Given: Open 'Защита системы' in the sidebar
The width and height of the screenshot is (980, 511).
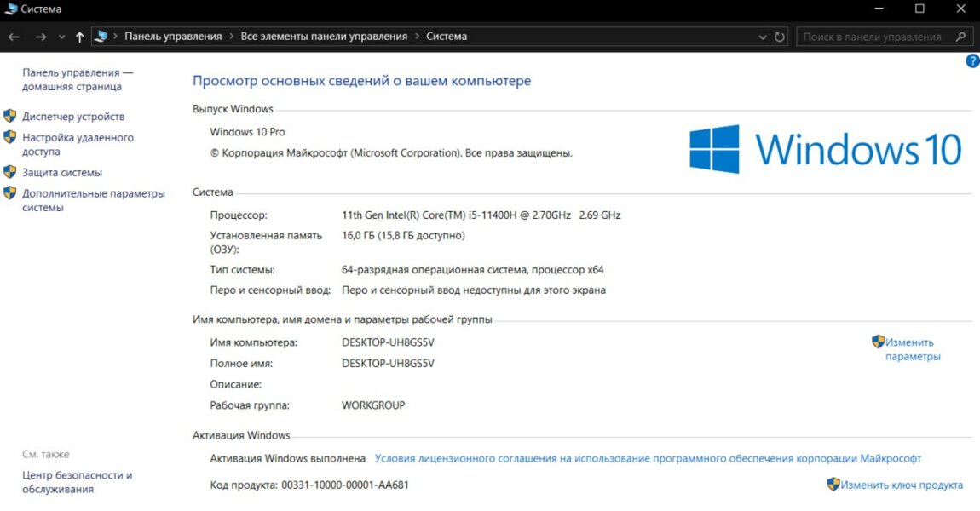Looking at the screenshot, I should tap(62, 172).
